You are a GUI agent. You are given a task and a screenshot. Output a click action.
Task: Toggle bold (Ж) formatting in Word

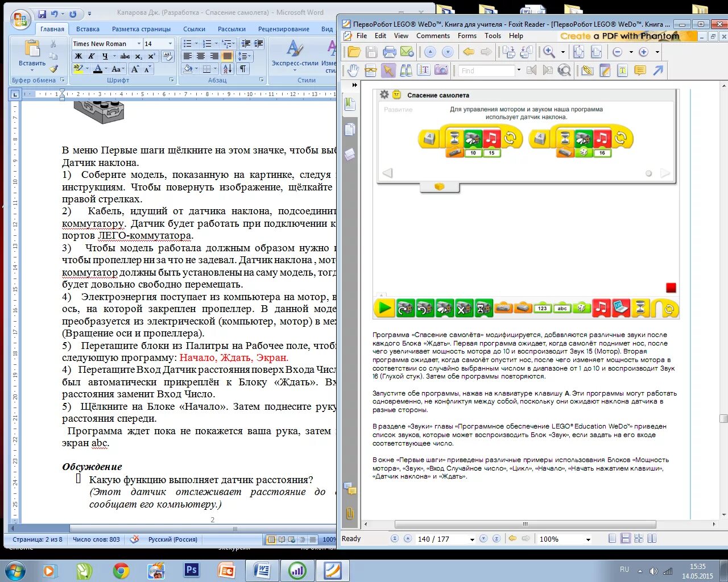tap(78, 56)
